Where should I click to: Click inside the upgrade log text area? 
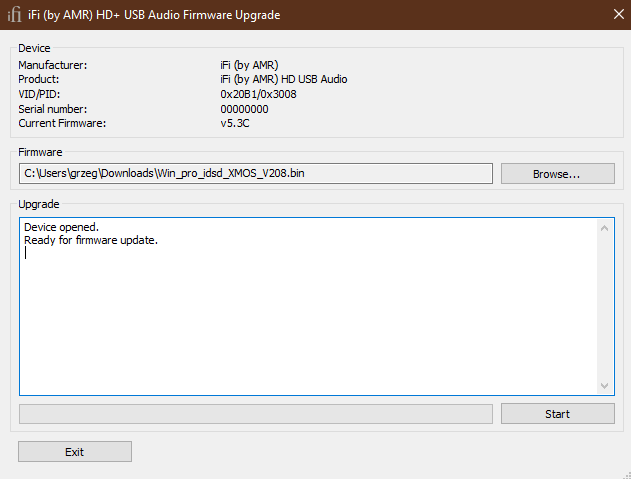[309, 306]
